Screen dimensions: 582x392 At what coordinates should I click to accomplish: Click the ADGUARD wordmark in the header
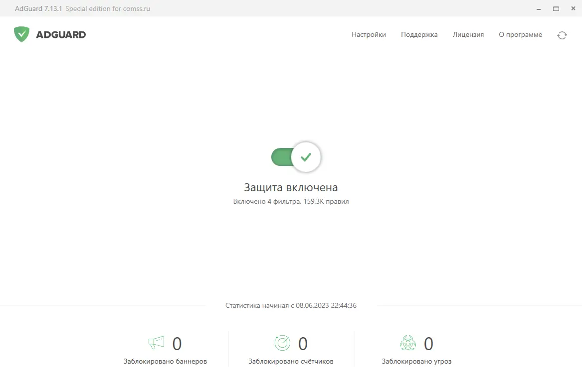[60, 34]
